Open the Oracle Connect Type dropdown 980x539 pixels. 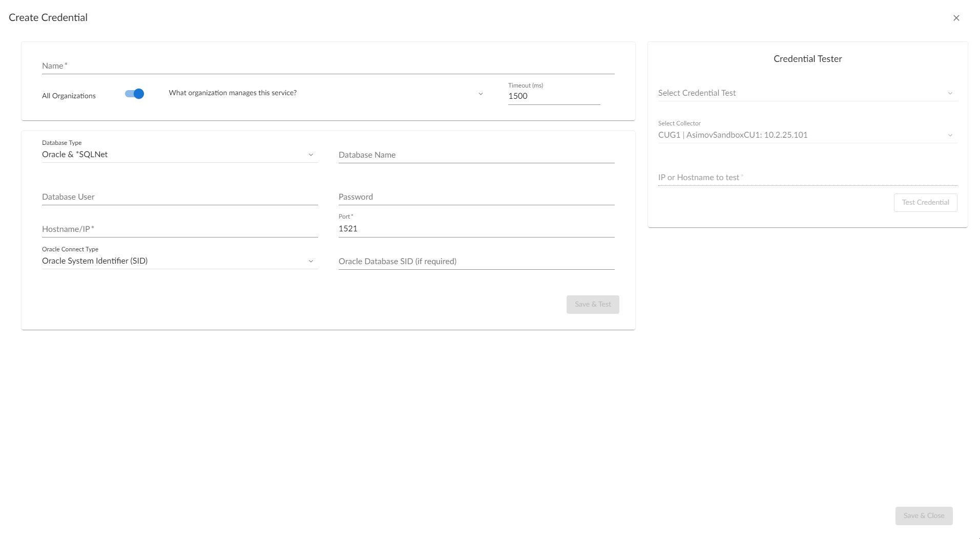point(179,261)
